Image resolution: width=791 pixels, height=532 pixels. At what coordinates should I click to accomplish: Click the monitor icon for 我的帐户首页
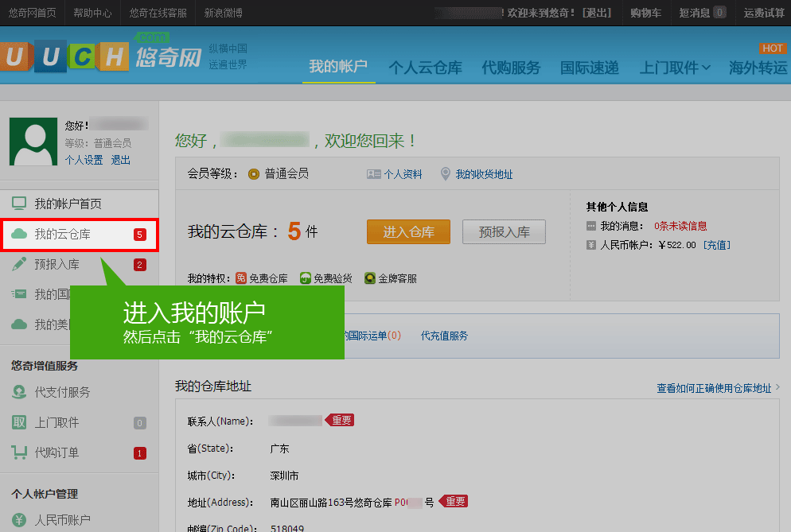pyautogui.click(x=19, y=204)
